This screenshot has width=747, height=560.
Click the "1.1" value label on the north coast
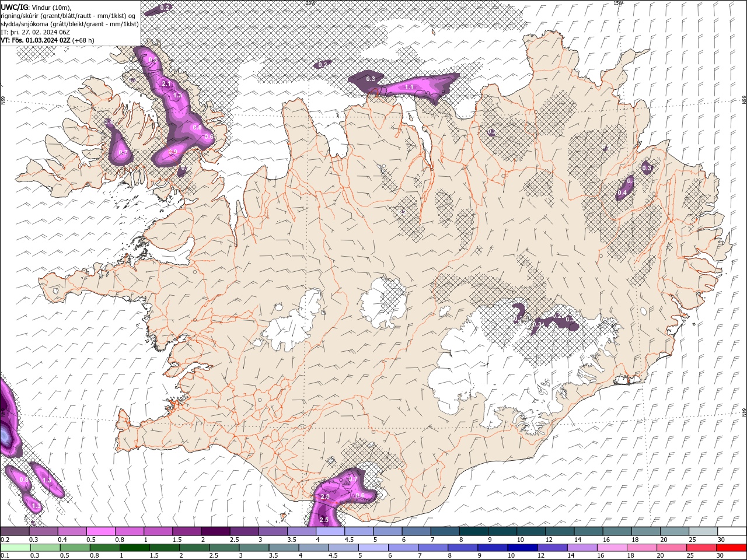point(409,87)
